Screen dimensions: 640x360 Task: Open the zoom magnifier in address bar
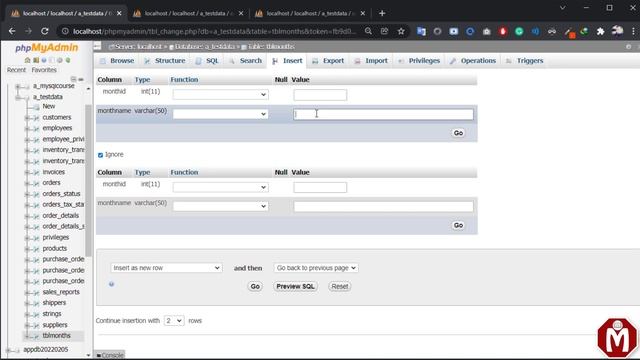(x=368, y=31)
